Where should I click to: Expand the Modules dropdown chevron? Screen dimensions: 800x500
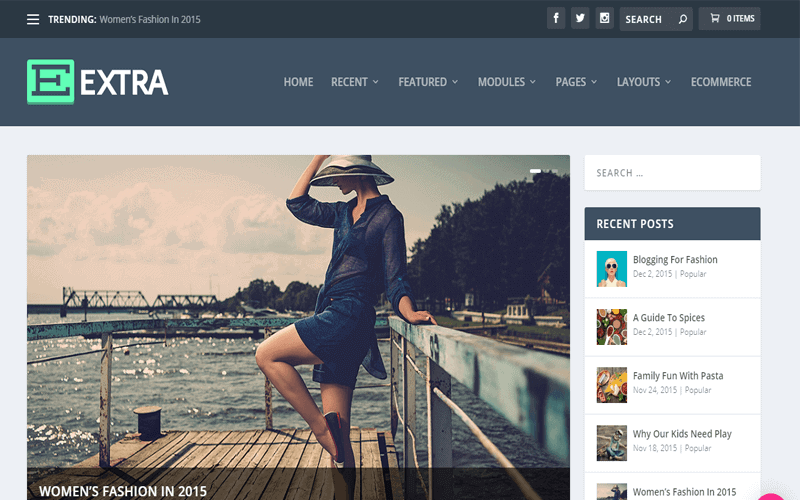(533, 82)
